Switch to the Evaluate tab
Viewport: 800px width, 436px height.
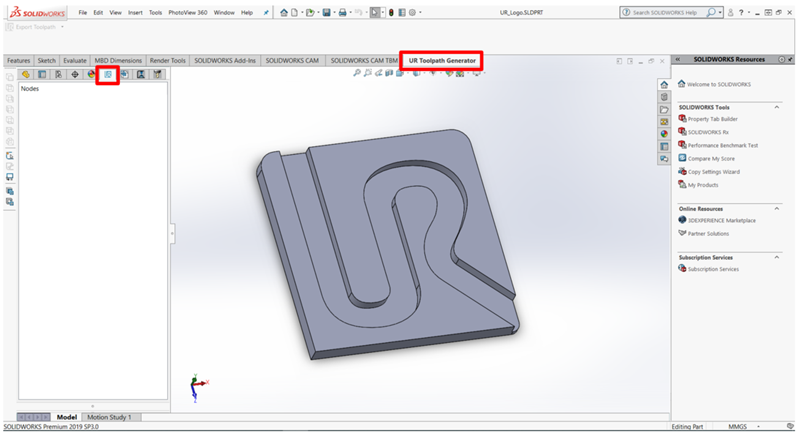[74, 61]
